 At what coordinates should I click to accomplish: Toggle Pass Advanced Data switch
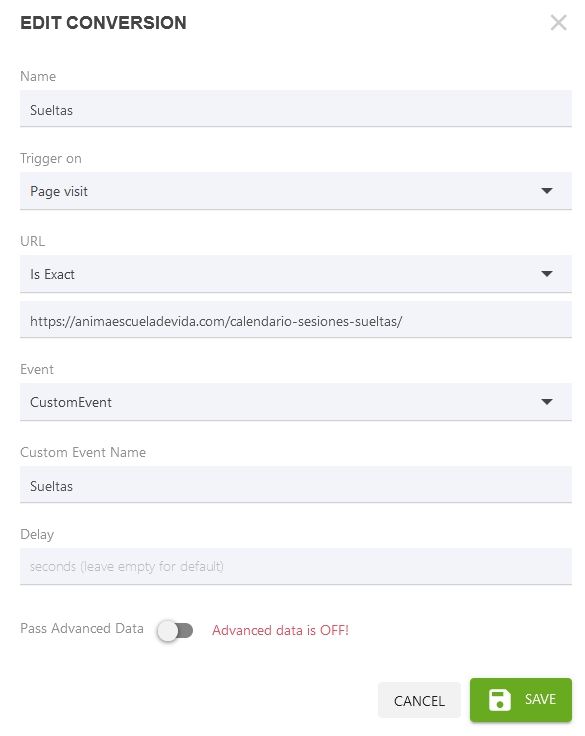(x=175, y=630)
